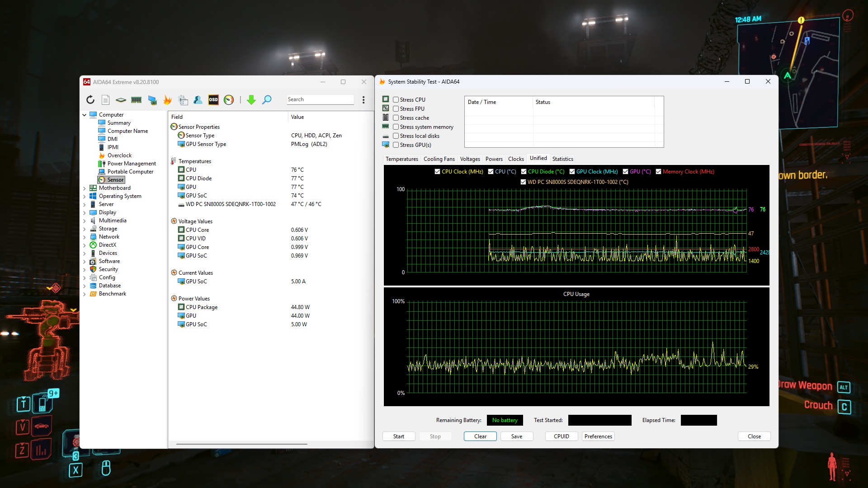This screenshot has width=868, height=488.
Task: Expand the Motherboard tree node
Action: click(x=85, y=188)
